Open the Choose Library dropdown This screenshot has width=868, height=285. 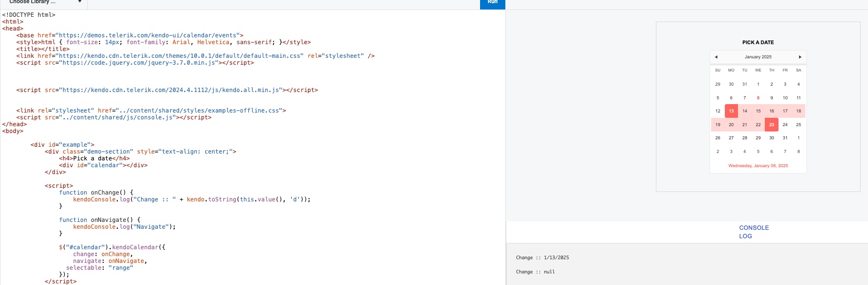pyautogui.click(x=45, y=2)
